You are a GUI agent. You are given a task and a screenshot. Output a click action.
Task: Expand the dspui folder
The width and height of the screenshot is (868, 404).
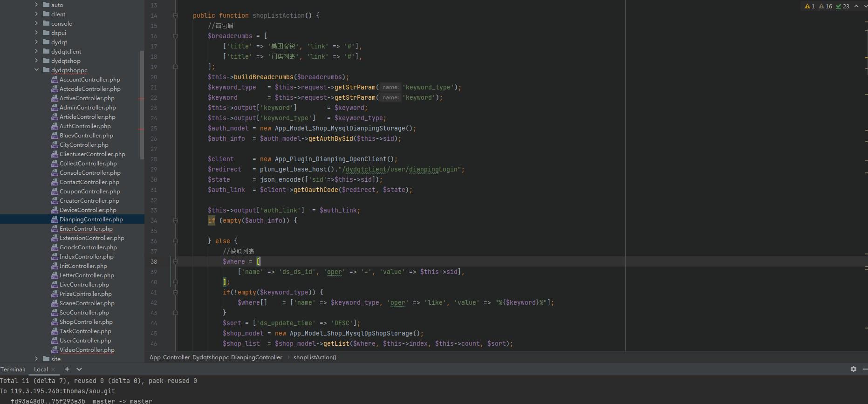(x=36, y=33)
